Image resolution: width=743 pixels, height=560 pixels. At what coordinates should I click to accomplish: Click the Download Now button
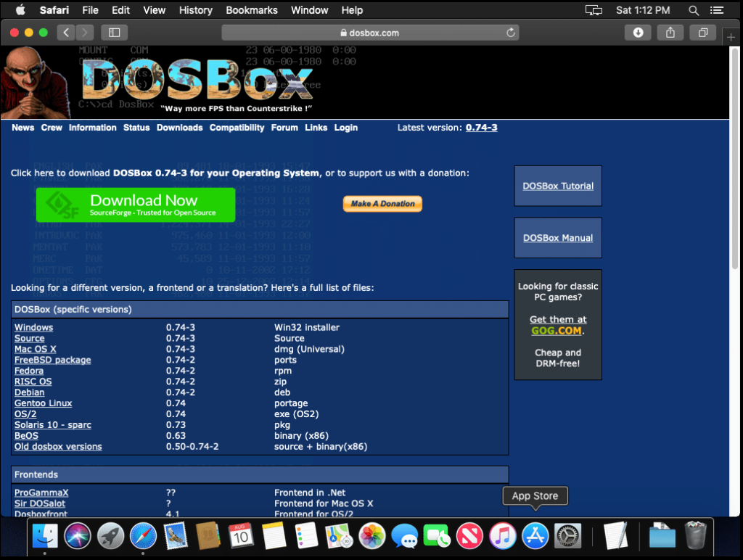[x=135, y=205]
